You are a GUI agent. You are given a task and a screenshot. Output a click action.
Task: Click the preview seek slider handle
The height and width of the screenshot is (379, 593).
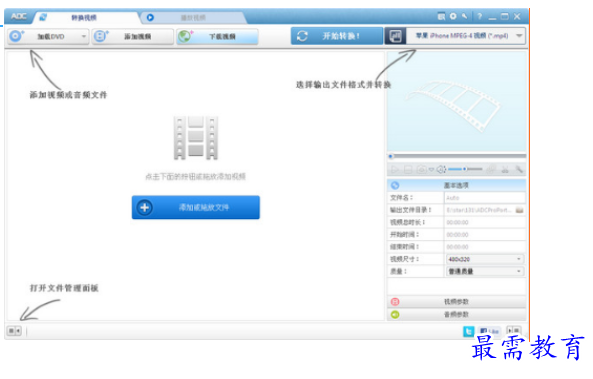click(x=391, y=156)
